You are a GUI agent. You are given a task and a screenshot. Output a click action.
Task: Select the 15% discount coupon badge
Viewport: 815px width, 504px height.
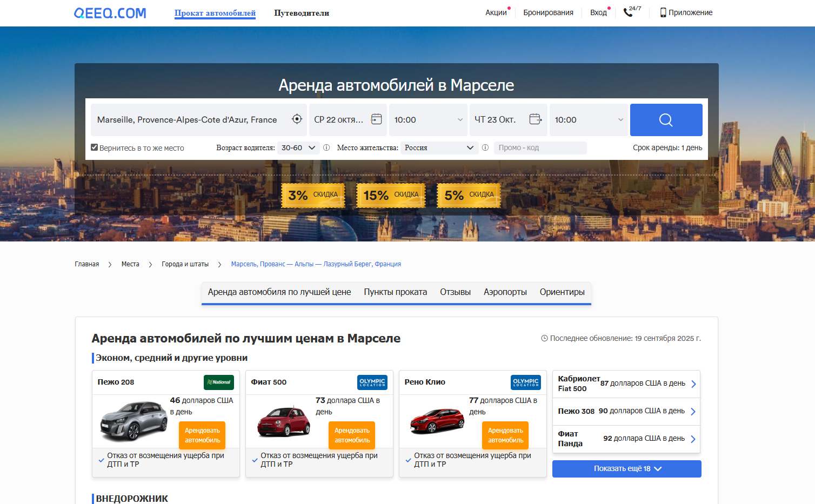pos(391,195)
